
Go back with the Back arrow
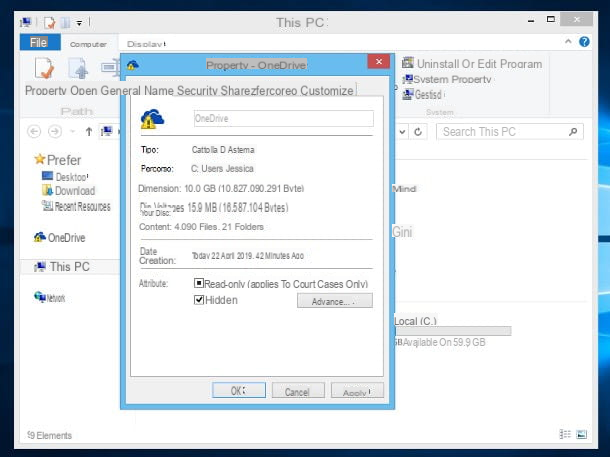point(34,131)
